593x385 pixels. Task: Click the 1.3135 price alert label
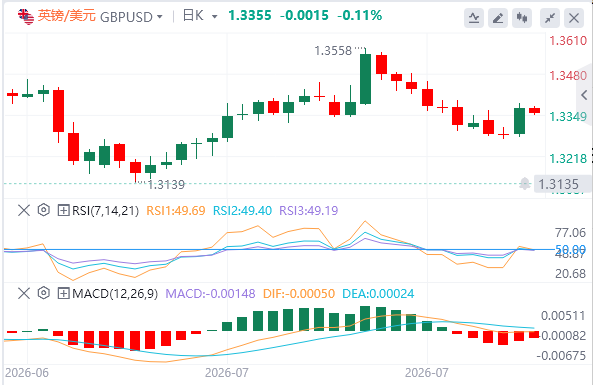558,184
